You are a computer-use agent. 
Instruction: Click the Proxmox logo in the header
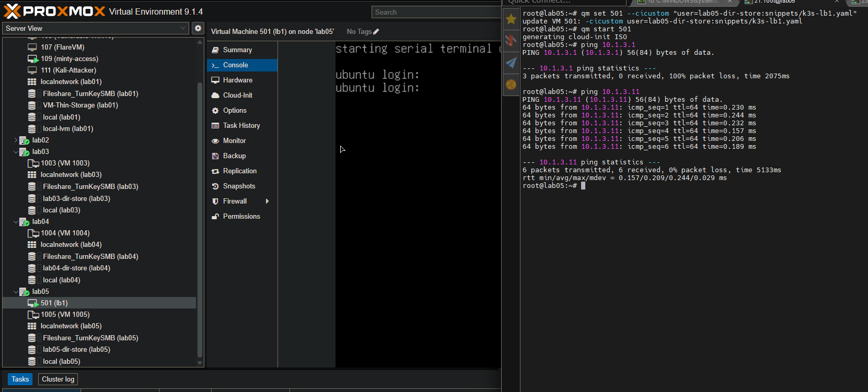click(x=54, y=11)
